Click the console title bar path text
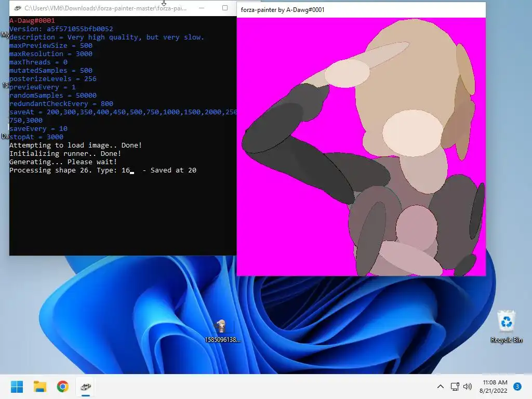The height and width of the screenshot is (399, 532). coord(105,8)
